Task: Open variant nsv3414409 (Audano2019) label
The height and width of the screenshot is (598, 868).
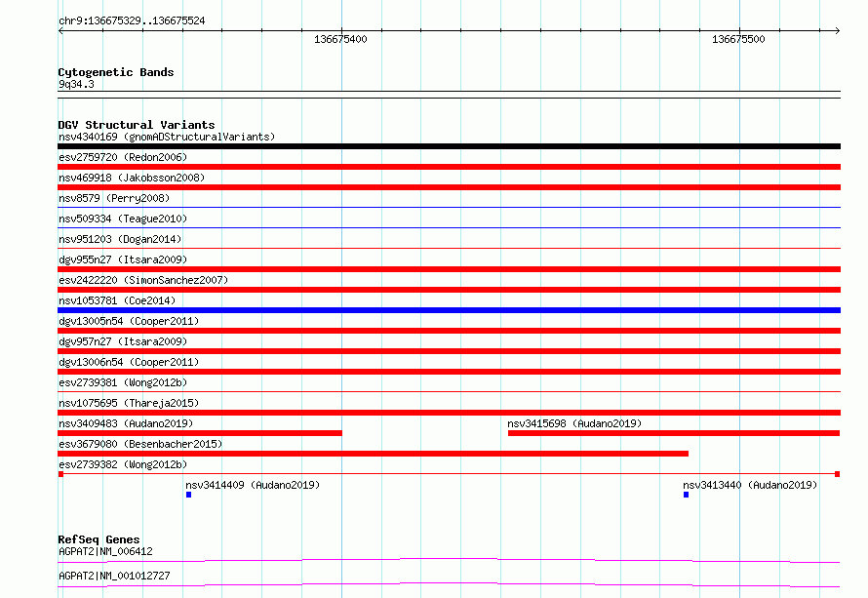Action: point(253,485)
